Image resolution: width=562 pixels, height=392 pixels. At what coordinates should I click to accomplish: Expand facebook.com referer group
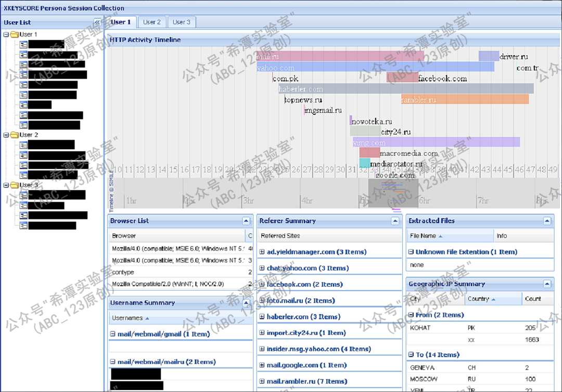tap(262, 284)
